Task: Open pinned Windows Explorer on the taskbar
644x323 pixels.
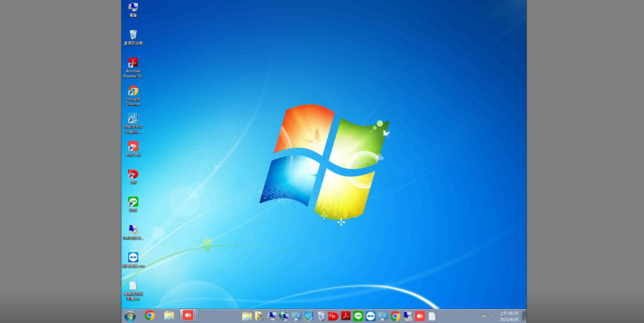Action: point(169,315)
